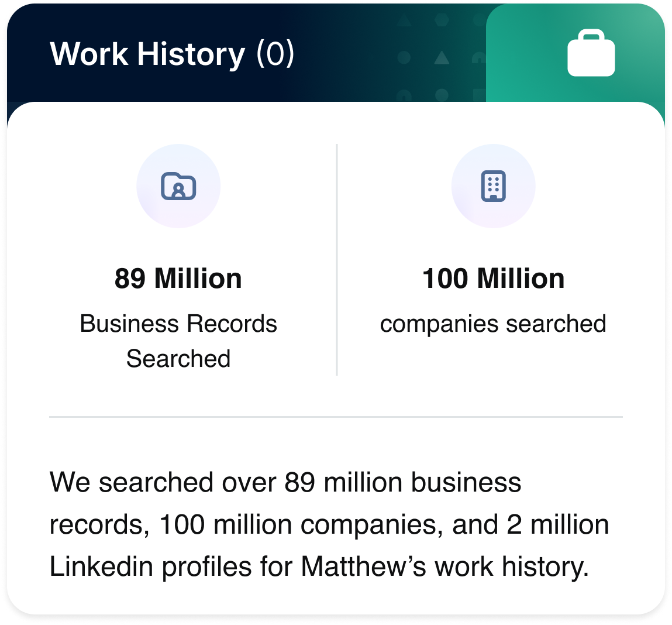Click the vertical divider between the stats
672x625 pixels.
(337, 259)
